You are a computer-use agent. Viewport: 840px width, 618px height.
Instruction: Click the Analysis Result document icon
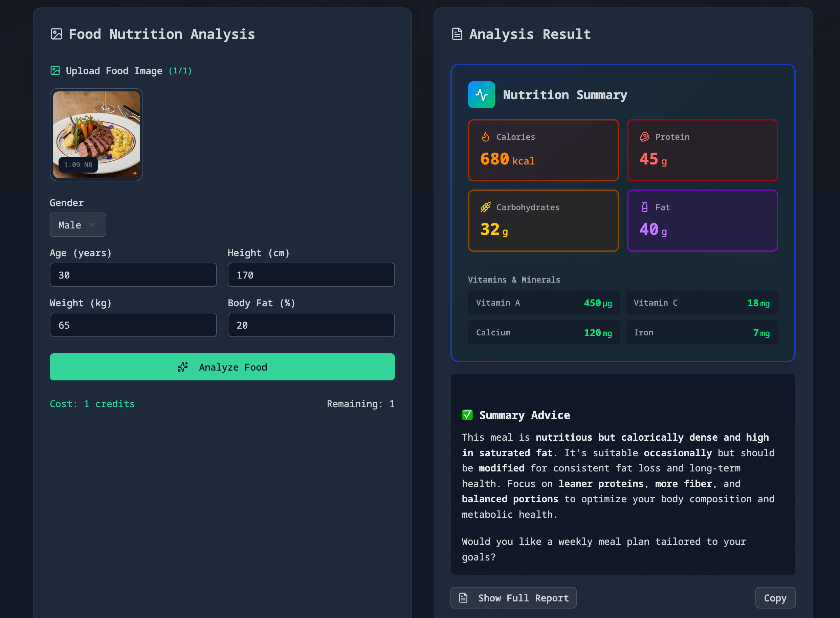tap(457, 34)
